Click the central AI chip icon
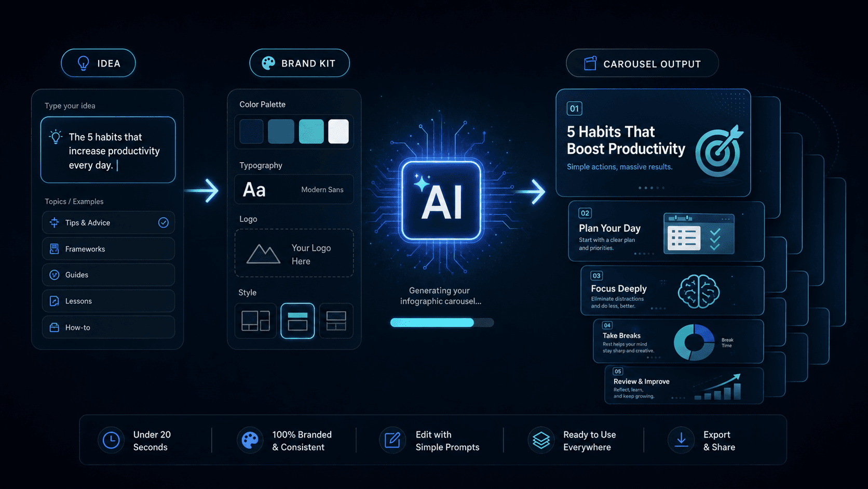The image size is (868, 489). [x=441, y=201]
